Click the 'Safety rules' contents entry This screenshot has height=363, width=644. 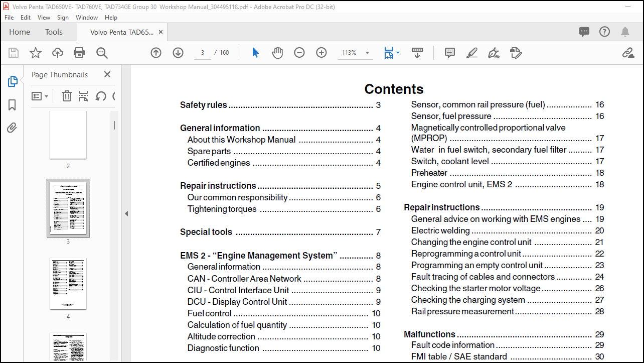[x=280, y=105]
